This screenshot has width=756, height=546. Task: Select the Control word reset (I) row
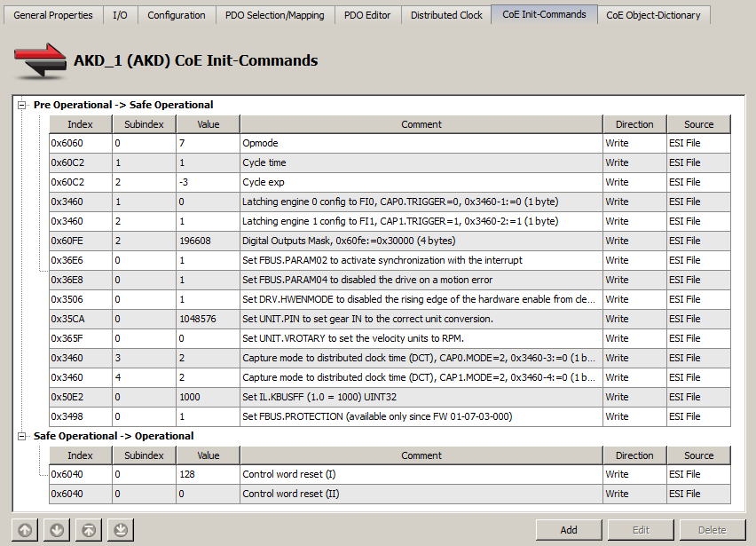[x=390, y=475]
